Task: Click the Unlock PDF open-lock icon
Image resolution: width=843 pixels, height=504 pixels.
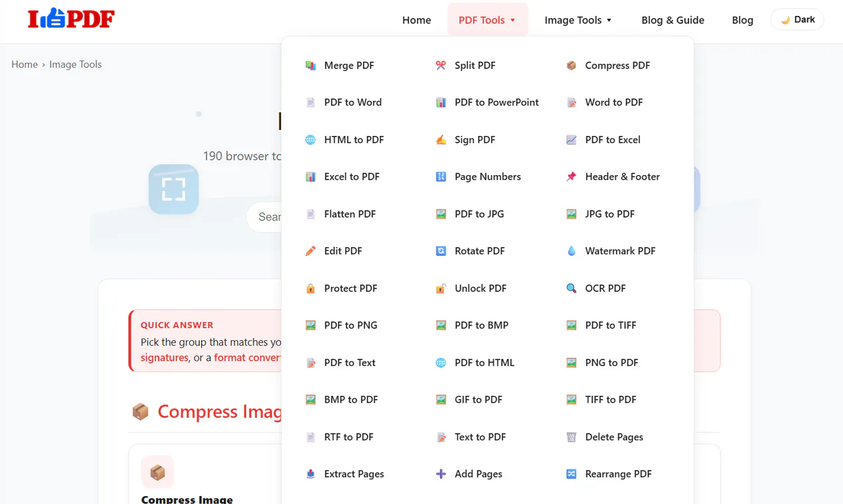Action: click(x=441, y=288)
